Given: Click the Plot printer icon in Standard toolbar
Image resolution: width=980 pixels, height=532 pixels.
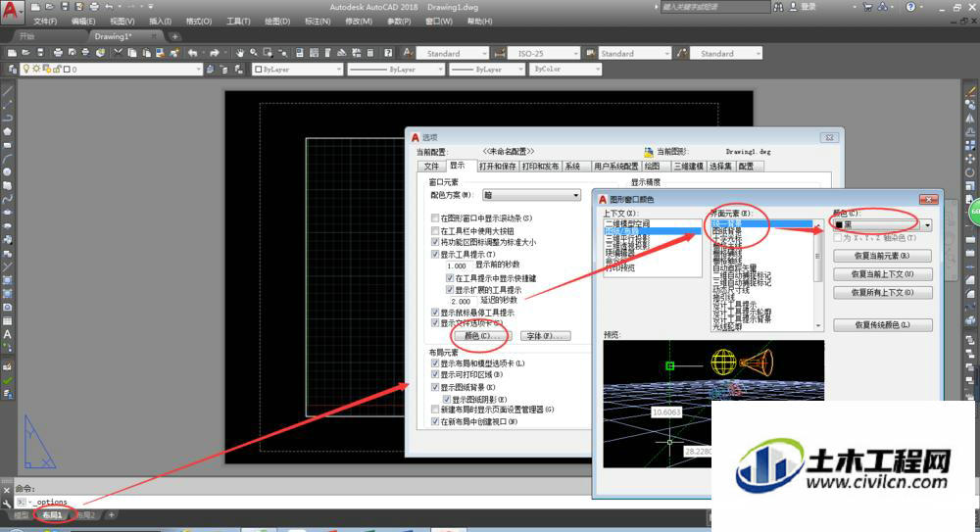Looking at the screenshot, I should tap(58, 53).
